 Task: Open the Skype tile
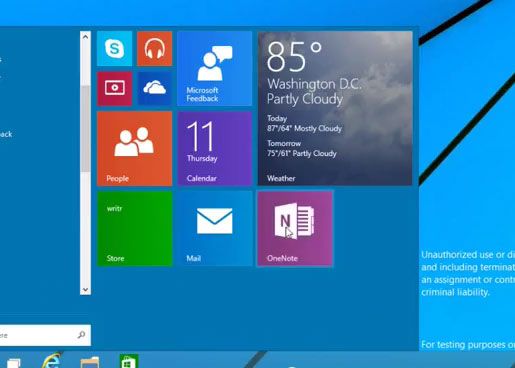[x=114, y=49]
